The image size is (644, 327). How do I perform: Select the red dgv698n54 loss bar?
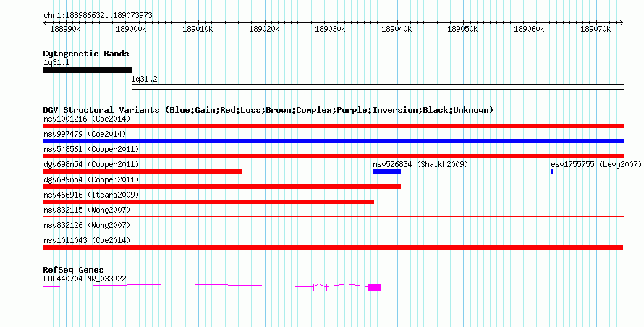click(142, 171)
